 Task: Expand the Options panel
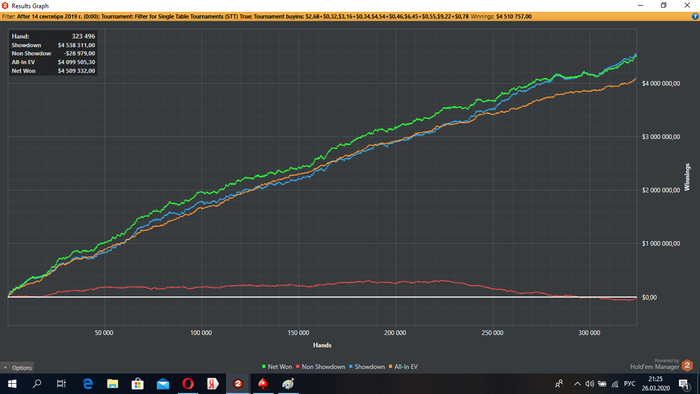[17, 368]
